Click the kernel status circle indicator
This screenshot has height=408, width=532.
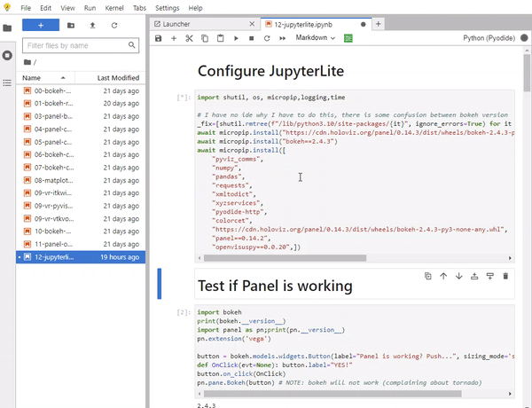(x=524, y=38)
